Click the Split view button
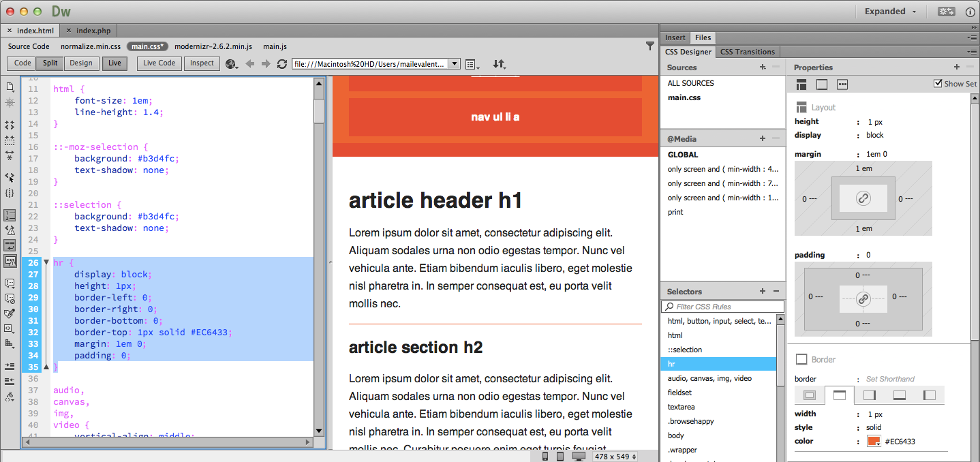Viewport: 980px width, 462px height. [49, 63]
